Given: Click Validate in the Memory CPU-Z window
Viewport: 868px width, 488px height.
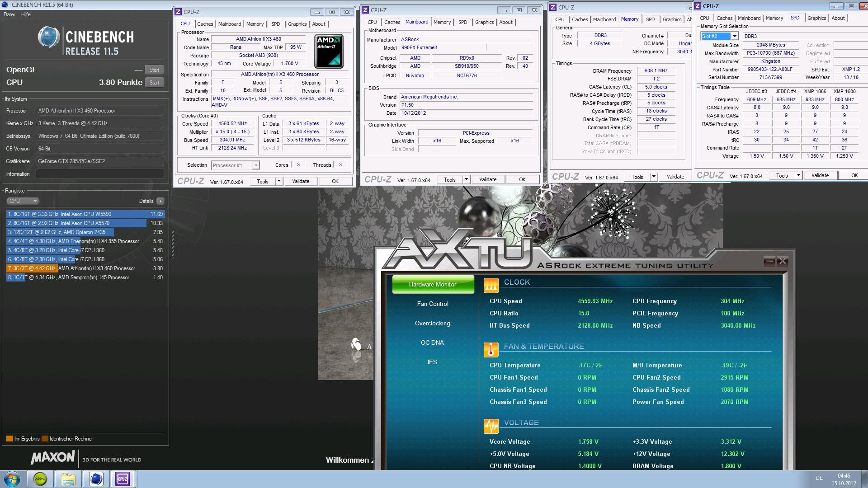Looking at the screenshot, I should (x=675, y=177).
